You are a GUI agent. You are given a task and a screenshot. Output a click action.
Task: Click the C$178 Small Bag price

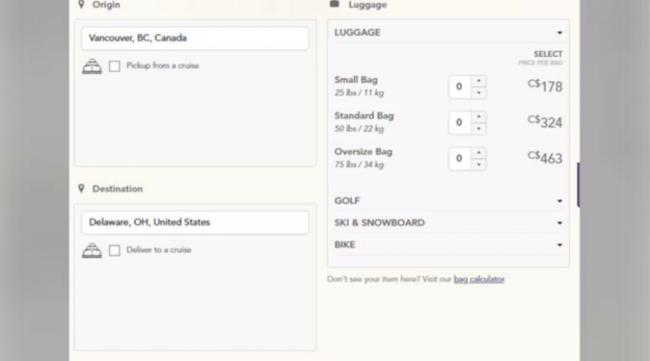545,86
